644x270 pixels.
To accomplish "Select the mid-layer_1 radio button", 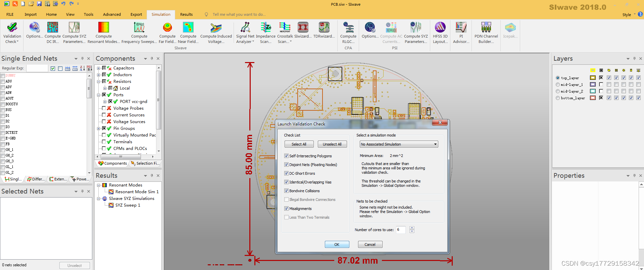I will coord(558,85).
